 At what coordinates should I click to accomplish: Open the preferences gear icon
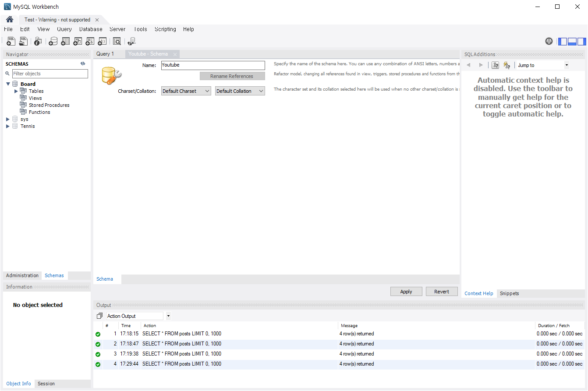pos(549,41)
